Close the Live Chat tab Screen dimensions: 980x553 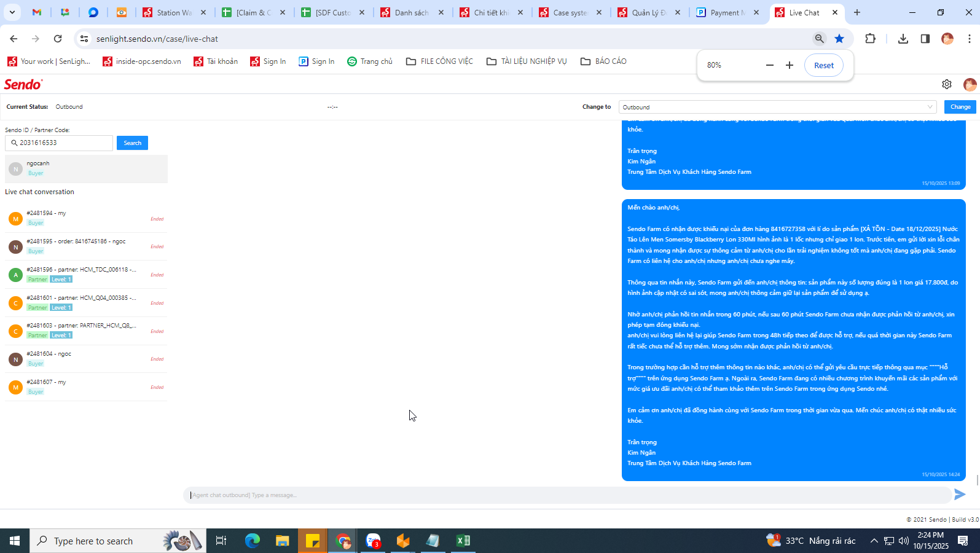coord(835,12)
